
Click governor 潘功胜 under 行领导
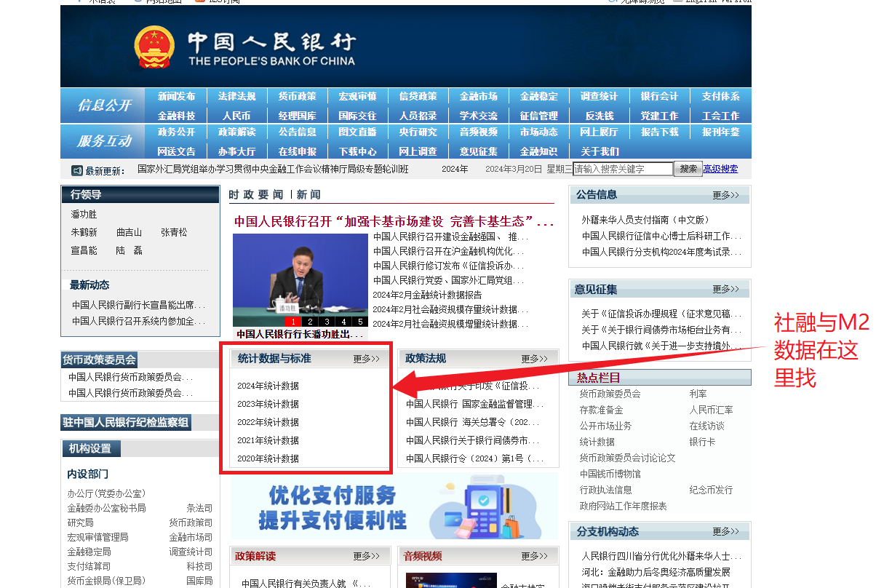point(84,215)
